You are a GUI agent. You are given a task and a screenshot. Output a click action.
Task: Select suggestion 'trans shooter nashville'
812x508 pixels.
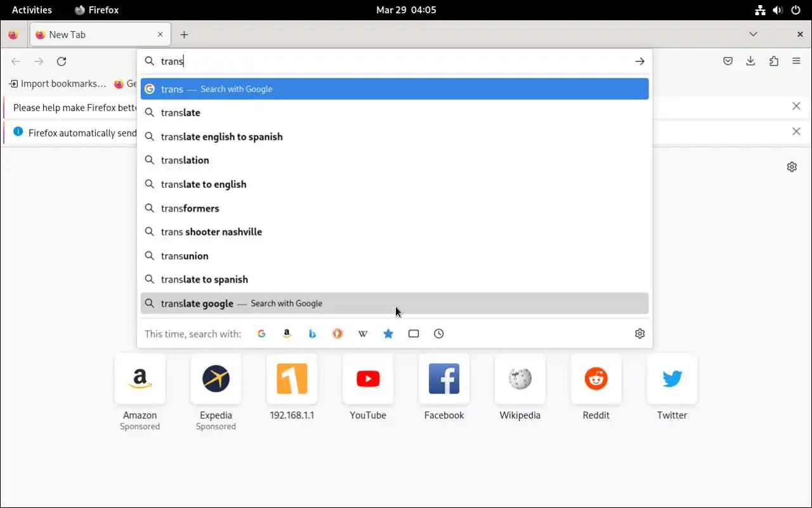tap(395, 232)
